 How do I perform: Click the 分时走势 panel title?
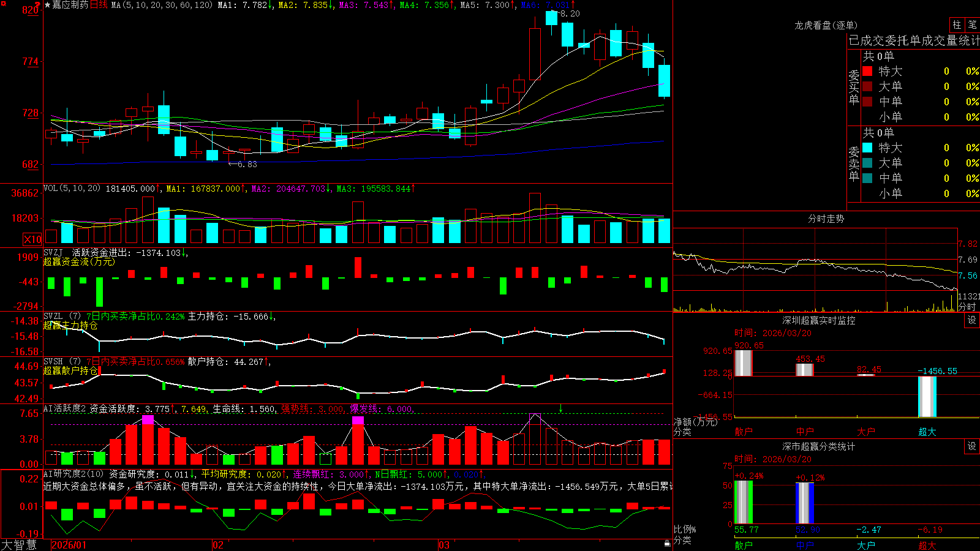pos(826,219)
